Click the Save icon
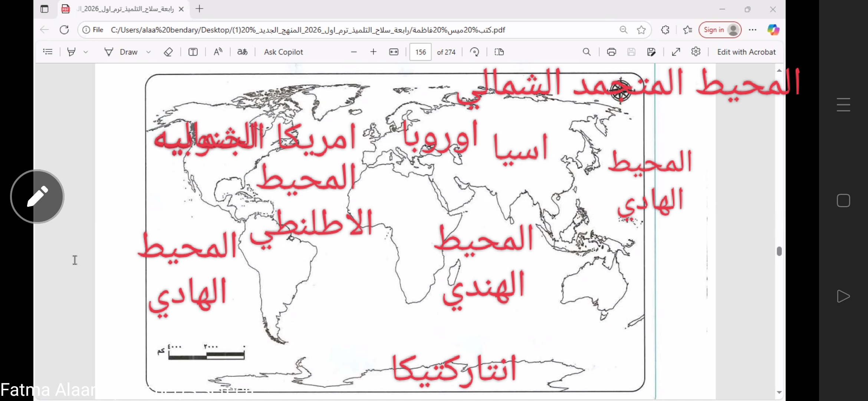Image resolution: width=868 pixels, height=401 pixels. click(x=631, y=52)
